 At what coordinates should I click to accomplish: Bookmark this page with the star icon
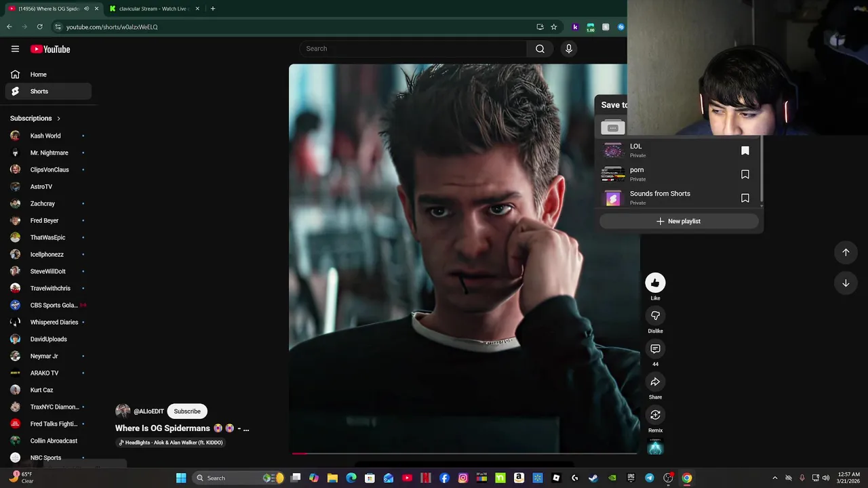pos(554,26)
